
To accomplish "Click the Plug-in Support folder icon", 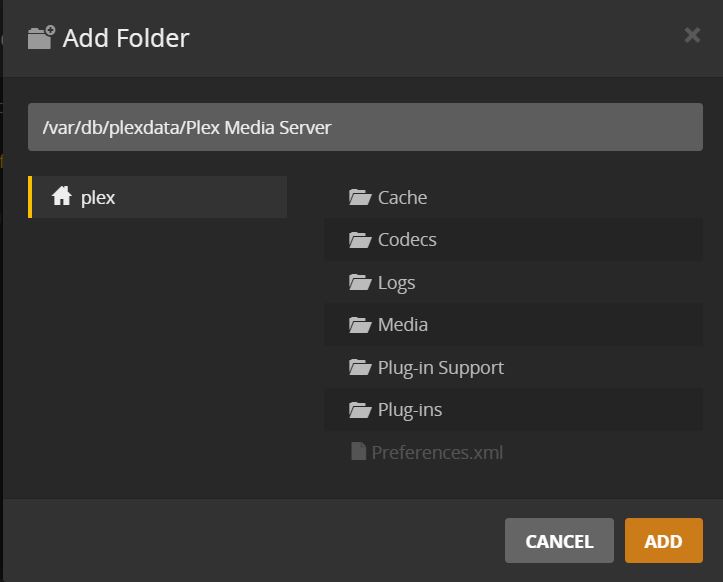I will [360, 368].
